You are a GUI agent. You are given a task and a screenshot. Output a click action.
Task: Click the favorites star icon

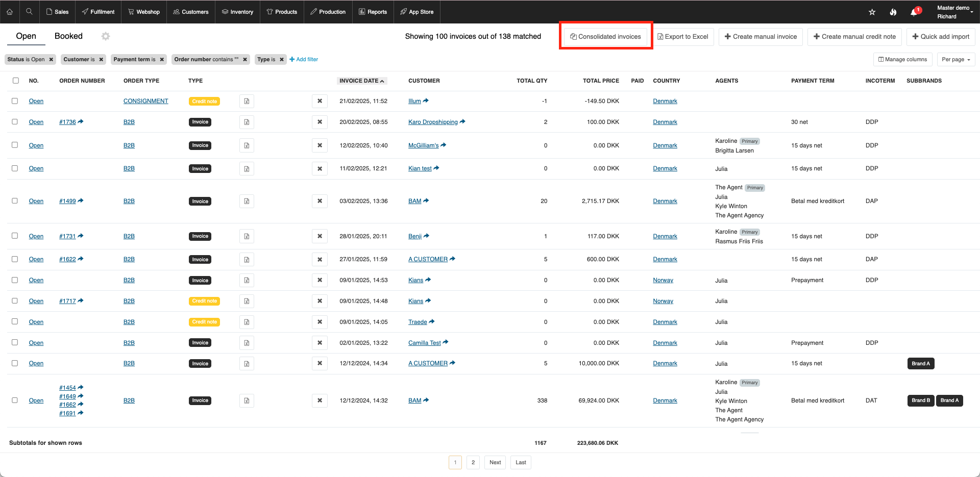point(872,12)
